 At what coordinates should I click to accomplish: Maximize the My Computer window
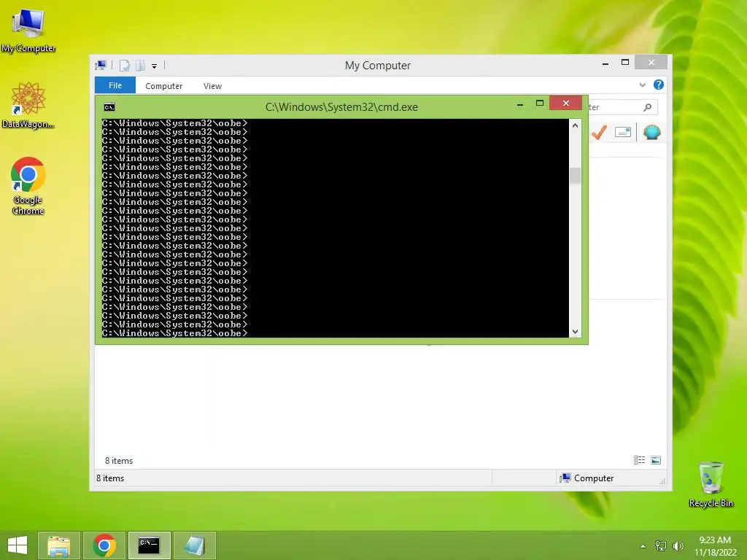click(625, 63)
